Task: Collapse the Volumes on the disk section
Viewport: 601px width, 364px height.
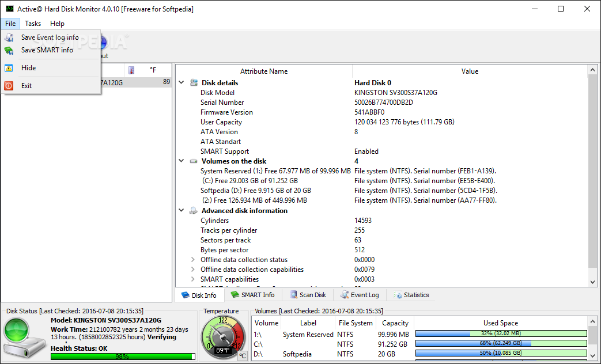Action: point(182,161)
